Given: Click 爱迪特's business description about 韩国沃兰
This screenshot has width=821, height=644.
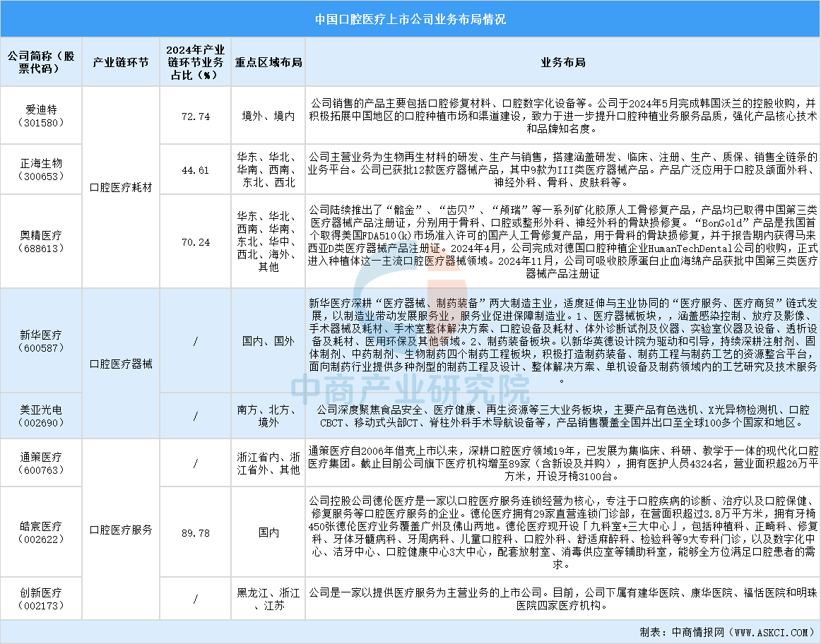Looking at the screenshot, I should (563, 116).
